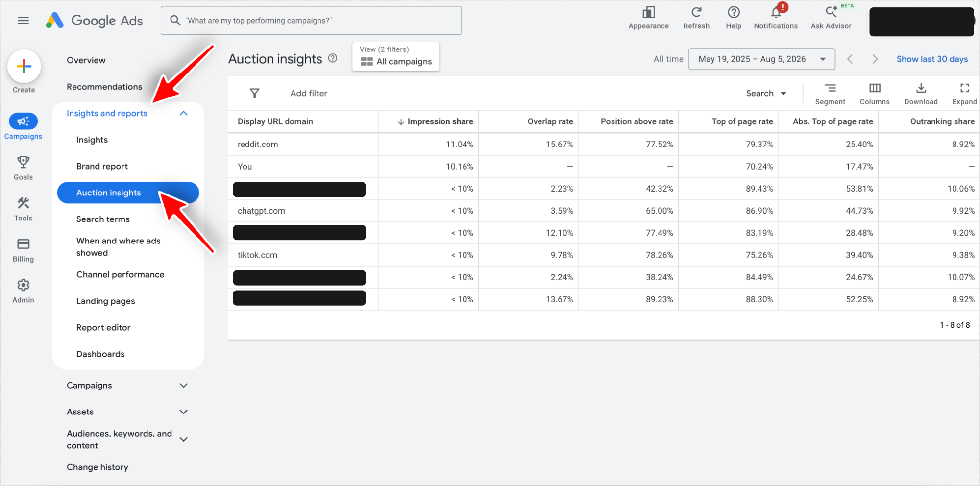Sort by Outranking share column
980x486 pixels.
942,121
